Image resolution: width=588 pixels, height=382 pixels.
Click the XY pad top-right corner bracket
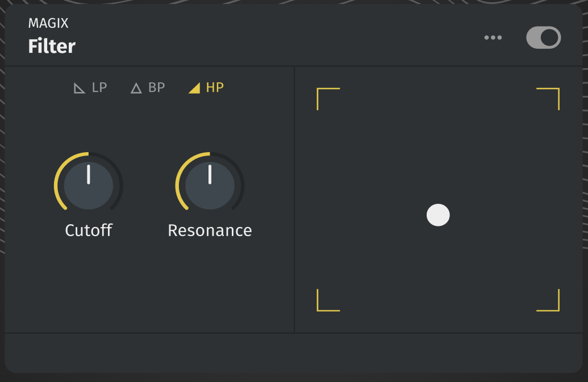click(x=553, y=94)
